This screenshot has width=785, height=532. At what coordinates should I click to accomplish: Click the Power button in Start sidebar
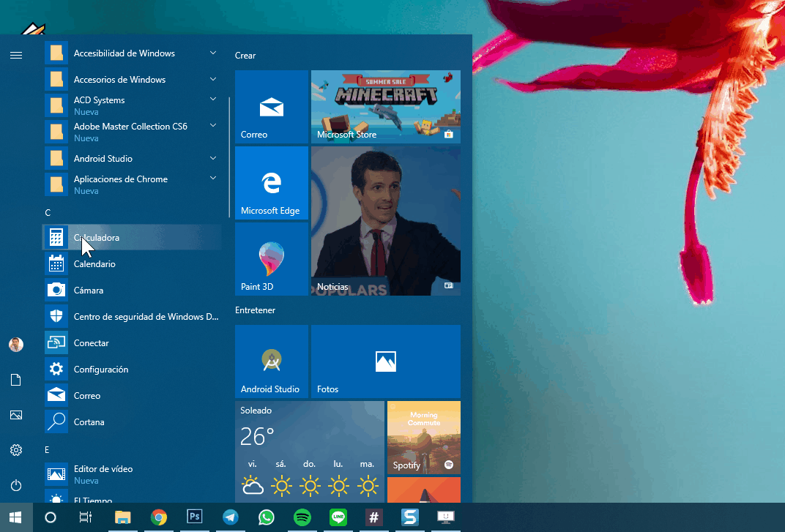[x=16, y=485]
